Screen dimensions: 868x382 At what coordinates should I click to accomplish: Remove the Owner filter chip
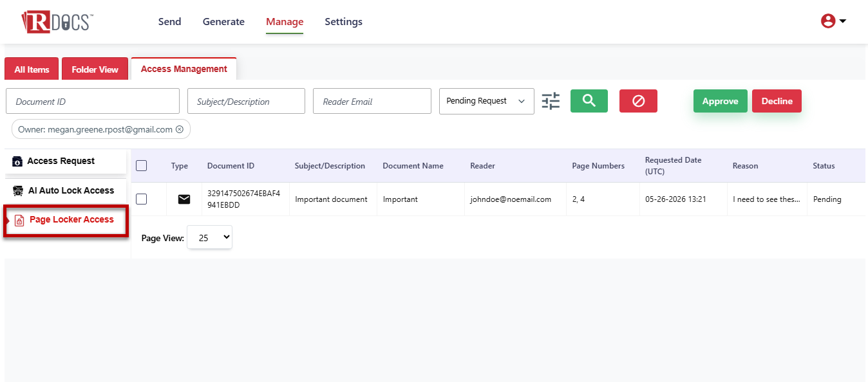coord(180,129)
